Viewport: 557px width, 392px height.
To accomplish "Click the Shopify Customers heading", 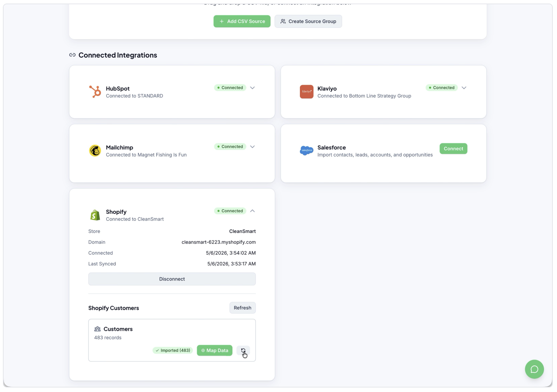I will click(x=113, y=308).
